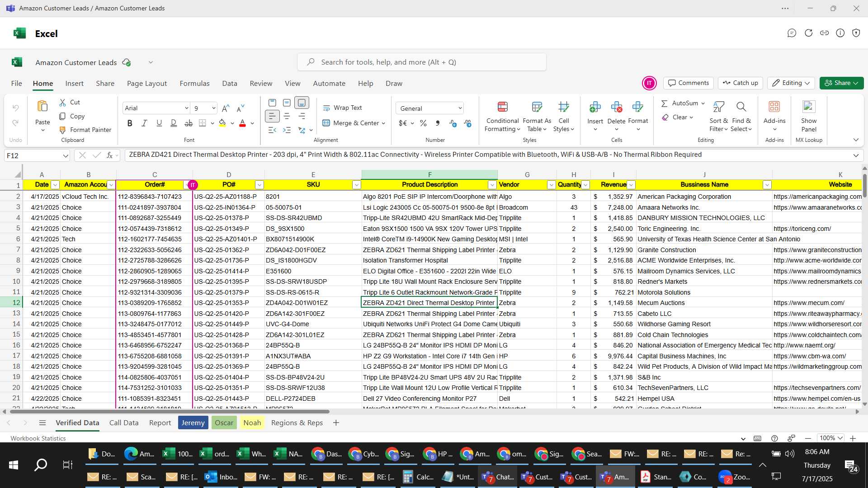Click the Font Color swatch icon
Viewport: 868px width, 488px height.
click(242, 123)
